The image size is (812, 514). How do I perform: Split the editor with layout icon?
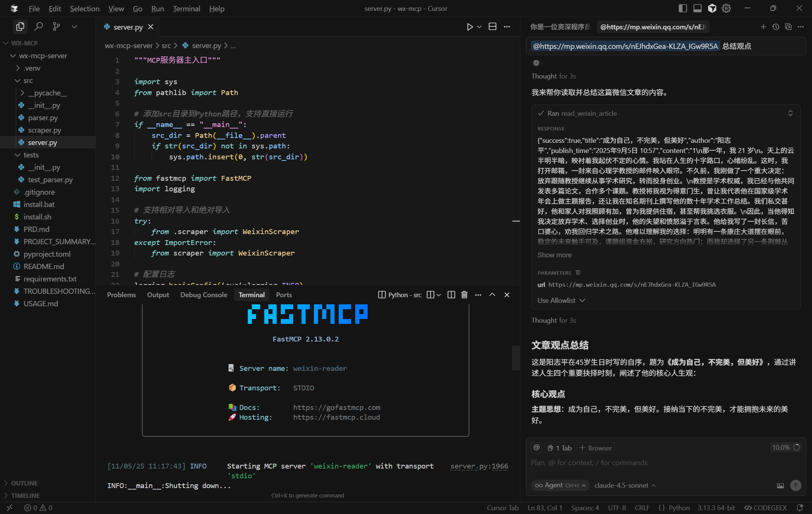[x=492, y=27]
